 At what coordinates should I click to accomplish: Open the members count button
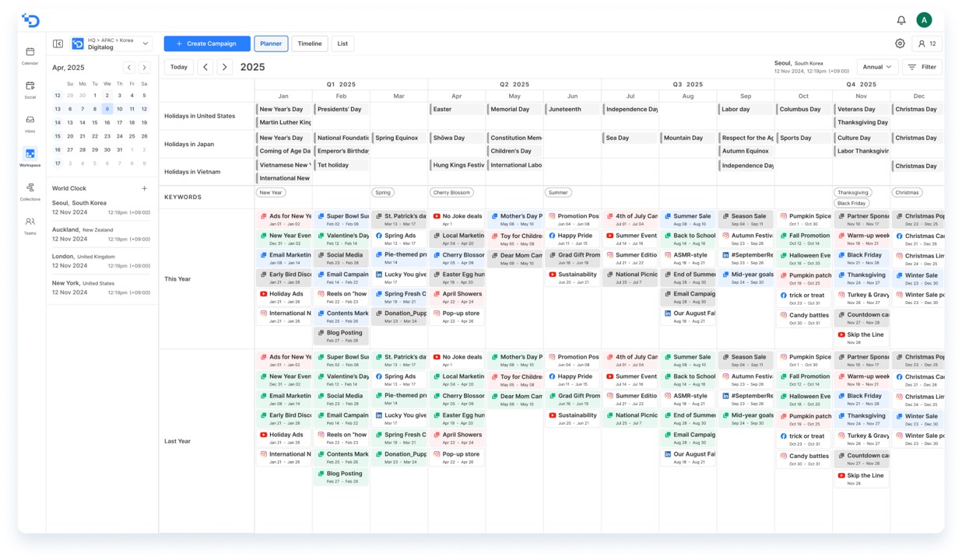926,44
